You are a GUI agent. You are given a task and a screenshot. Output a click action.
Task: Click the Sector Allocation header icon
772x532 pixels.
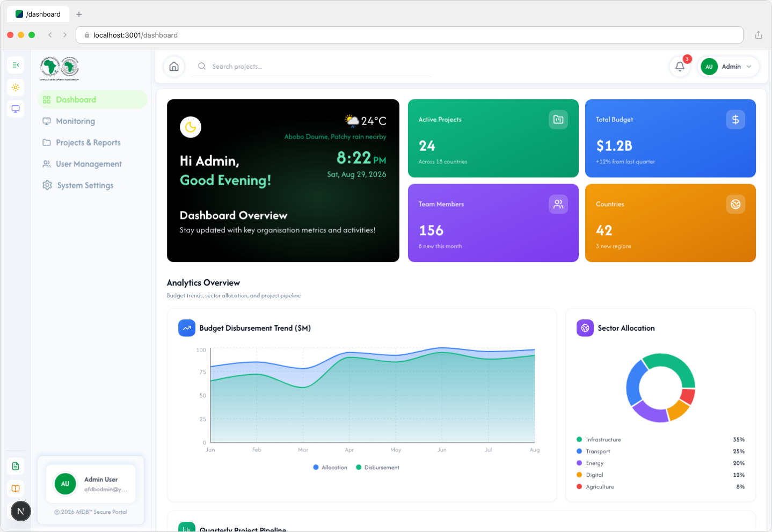point(585,328)
